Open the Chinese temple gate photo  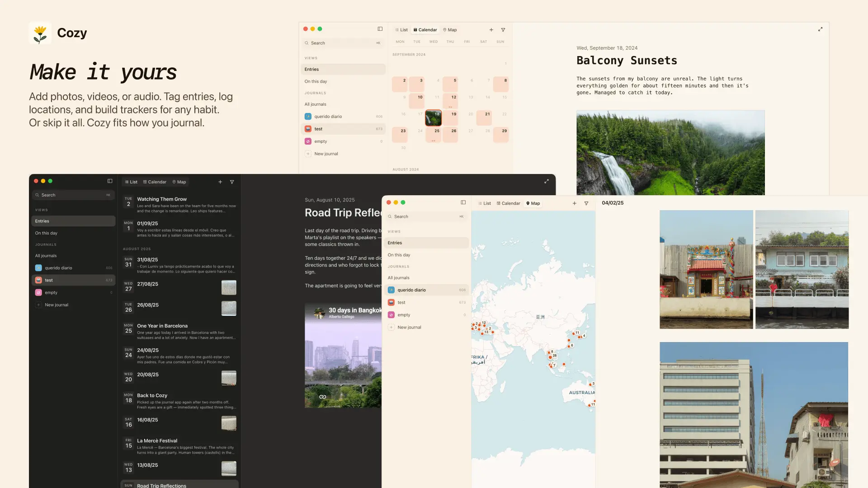pyautogui.click(x=706, y=269)
